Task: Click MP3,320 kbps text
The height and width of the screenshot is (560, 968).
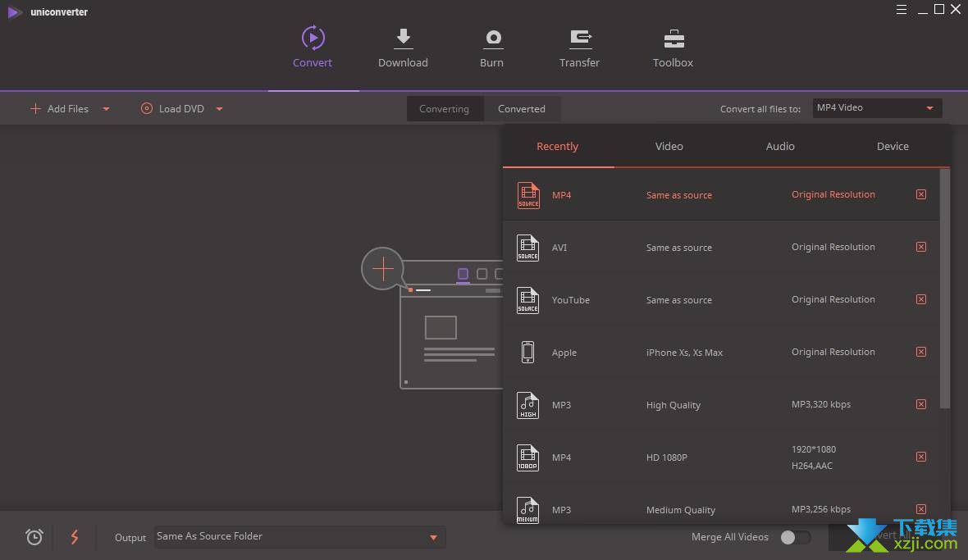Action: pos(821,404)
